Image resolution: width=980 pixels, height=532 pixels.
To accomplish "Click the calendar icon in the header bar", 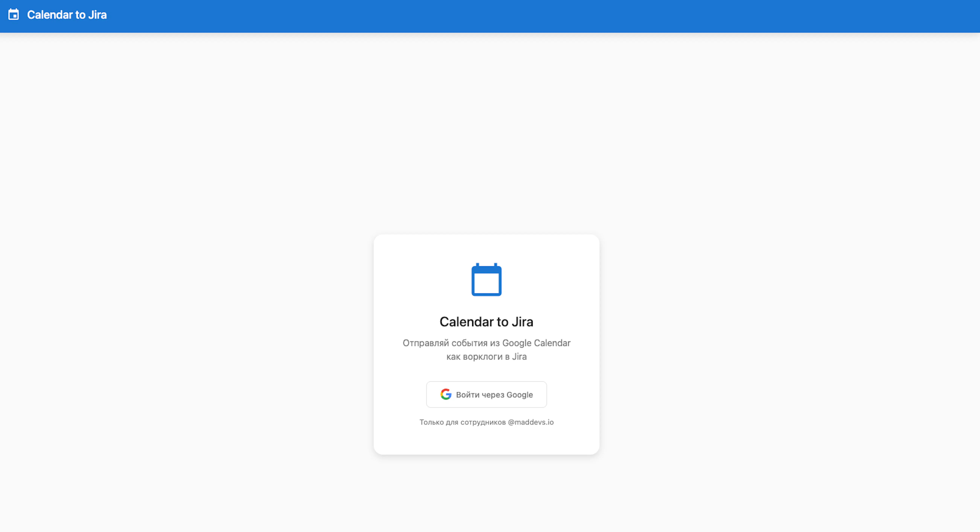I will point(14,15).
